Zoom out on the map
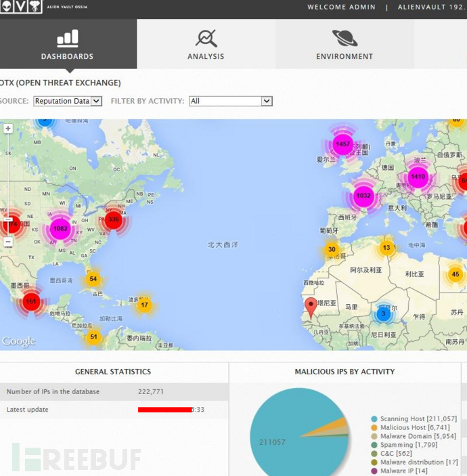This screenshot has width=467, height=476. click(x=8, y=242)
